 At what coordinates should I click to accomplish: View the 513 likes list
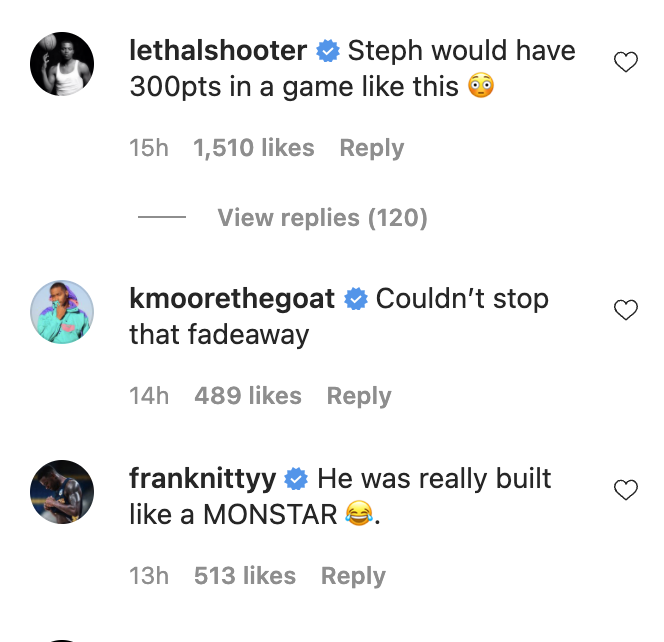[245, 576]
